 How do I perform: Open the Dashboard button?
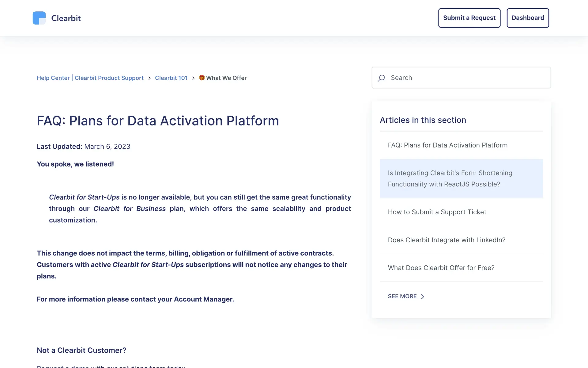[528, 18]
